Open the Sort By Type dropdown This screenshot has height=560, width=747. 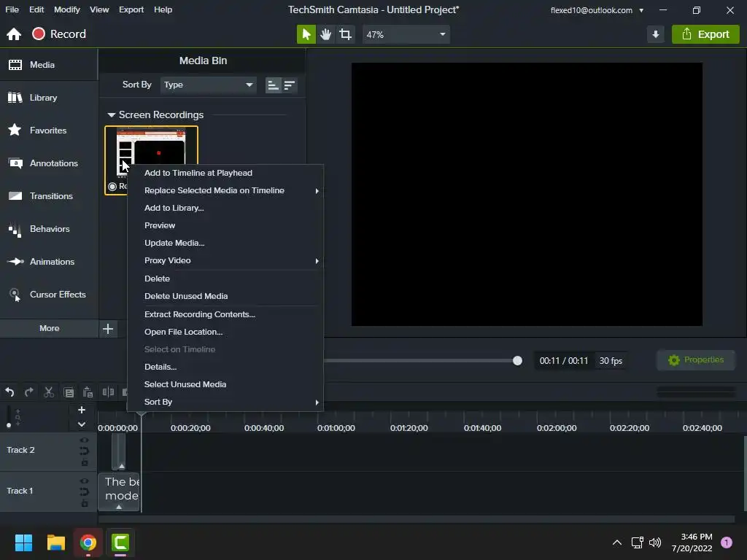click(208, 85)
